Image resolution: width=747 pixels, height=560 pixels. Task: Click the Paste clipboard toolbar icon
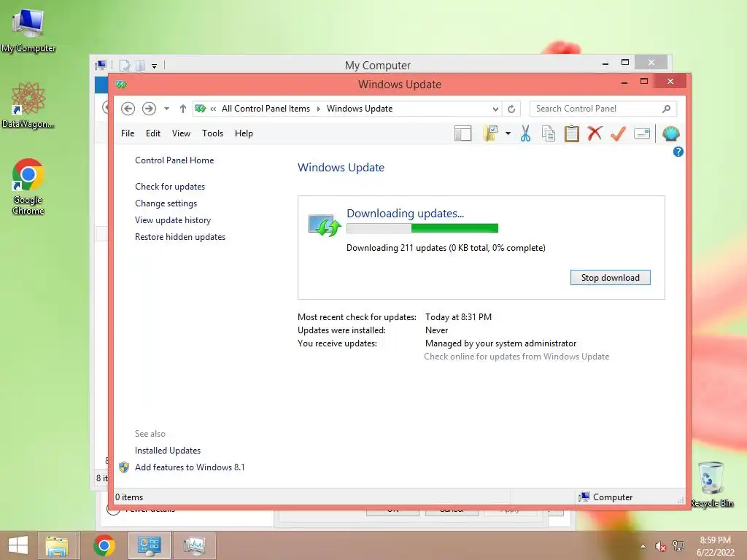pos(572,134)
